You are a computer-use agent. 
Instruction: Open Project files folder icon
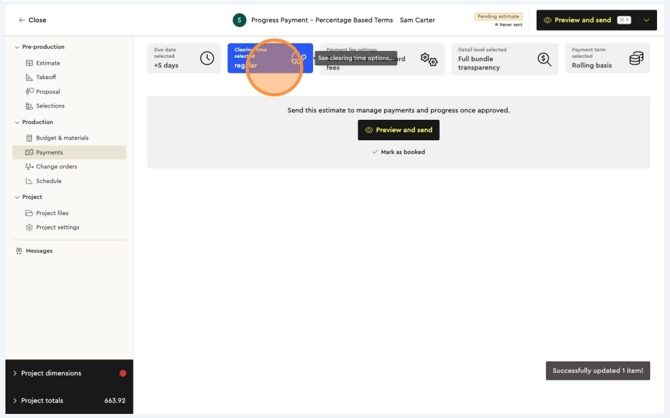[29, 213]
